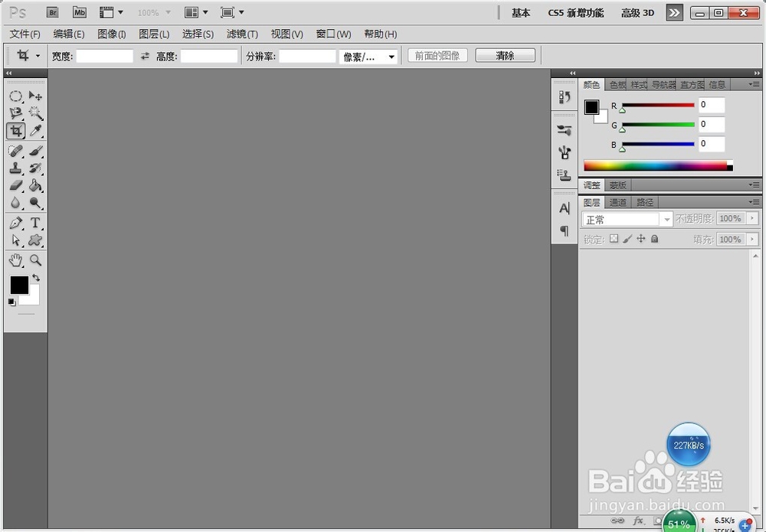Image resolution: width=766 pixels, height=532 pixels.
Task: Select the Blur tool
Action: click(15, 203)
